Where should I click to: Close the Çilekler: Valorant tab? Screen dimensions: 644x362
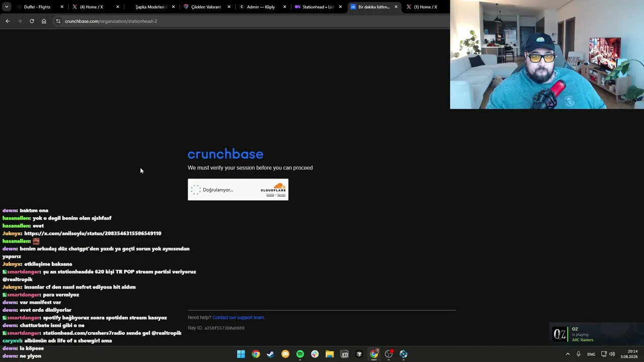point(229,7)
